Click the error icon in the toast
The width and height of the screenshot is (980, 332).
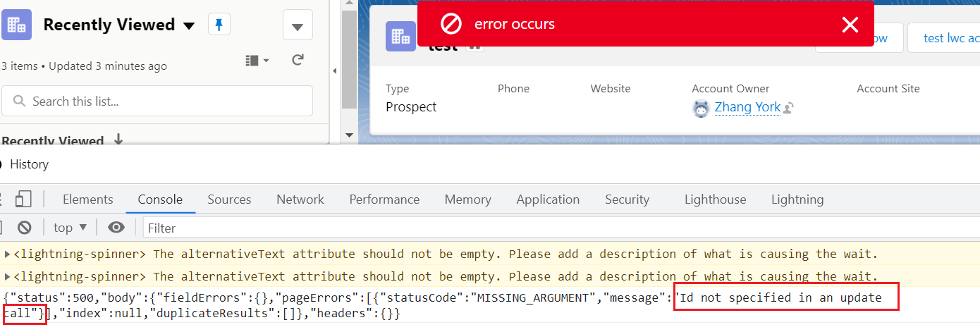point(451,24)
